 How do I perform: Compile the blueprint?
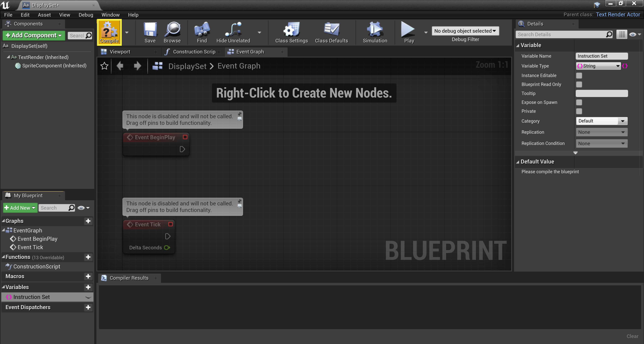pyautogui.click(x=109, y=32)
